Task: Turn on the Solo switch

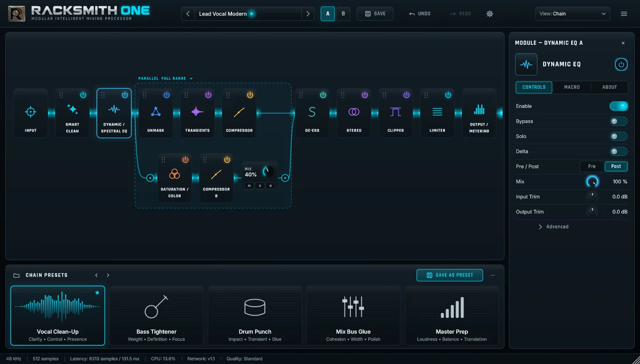Action: pyautogui.click(x=618, y=136)
